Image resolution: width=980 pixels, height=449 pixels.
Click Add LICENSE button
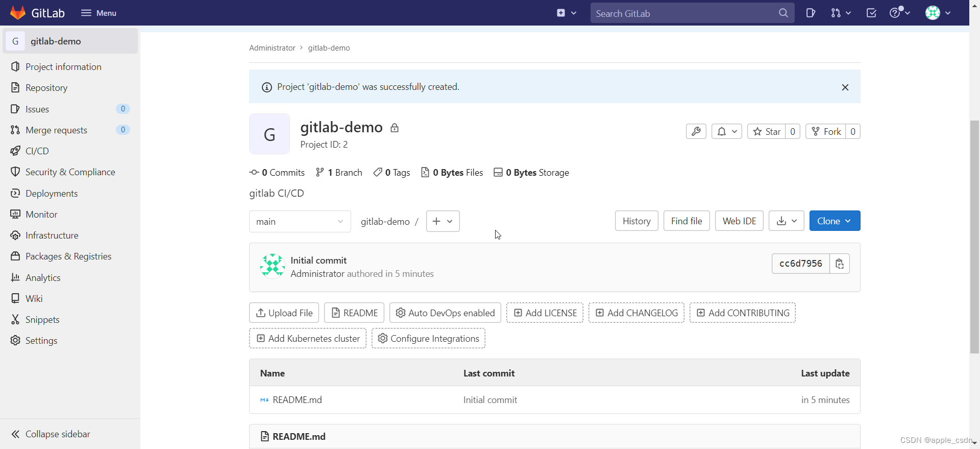click(545, 313)
